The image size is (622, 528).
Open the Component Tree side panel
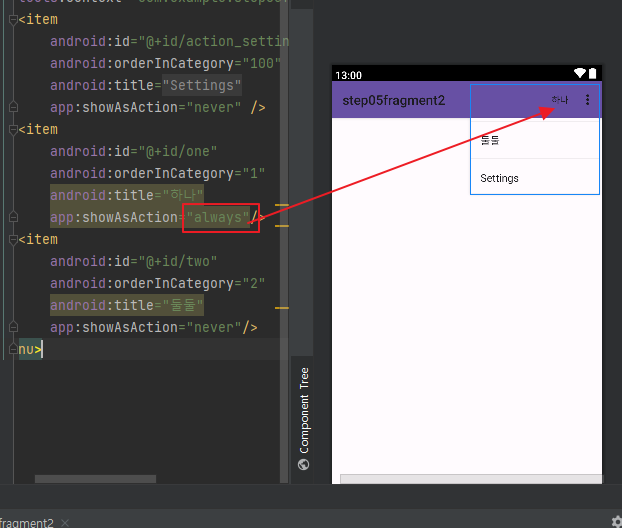point(304,411)
